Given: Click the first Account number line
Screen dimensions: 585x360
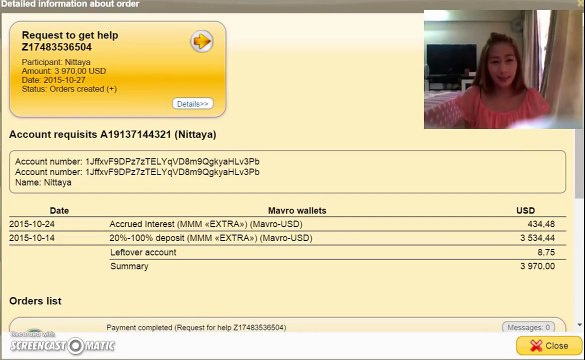Looking at the screenshot, I should click(x=137, y=162).
